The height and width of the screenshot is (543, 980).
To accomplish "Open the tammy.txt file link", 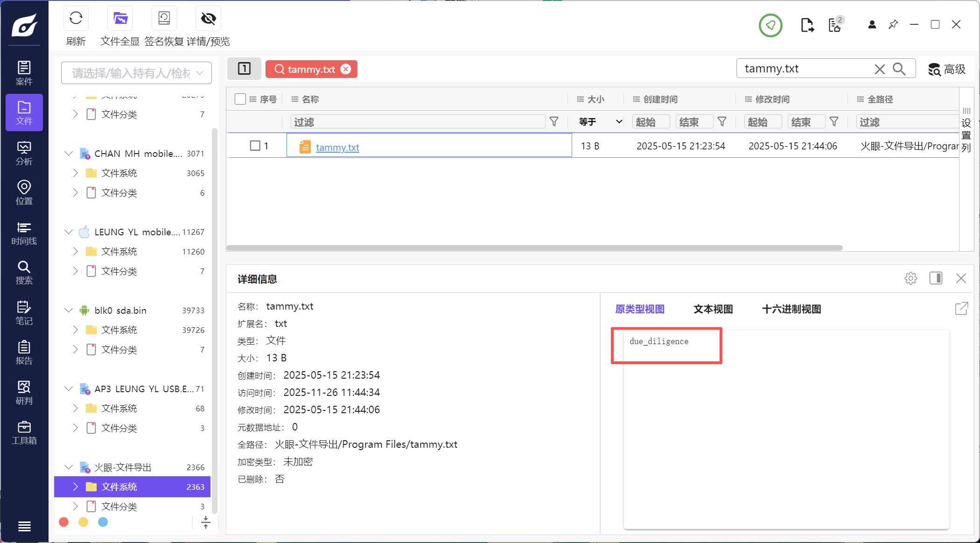I will click(337, 147).
